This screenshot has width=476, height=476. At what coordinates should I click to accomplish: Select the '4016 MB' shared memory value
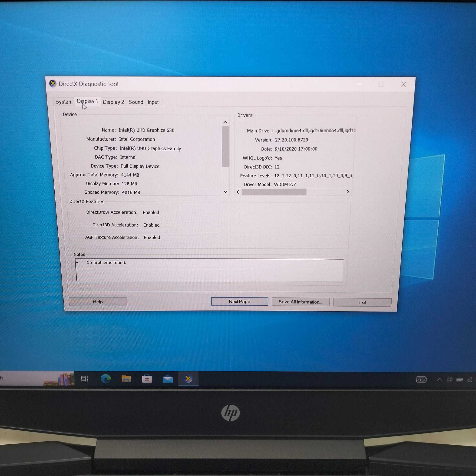[131, 192]
